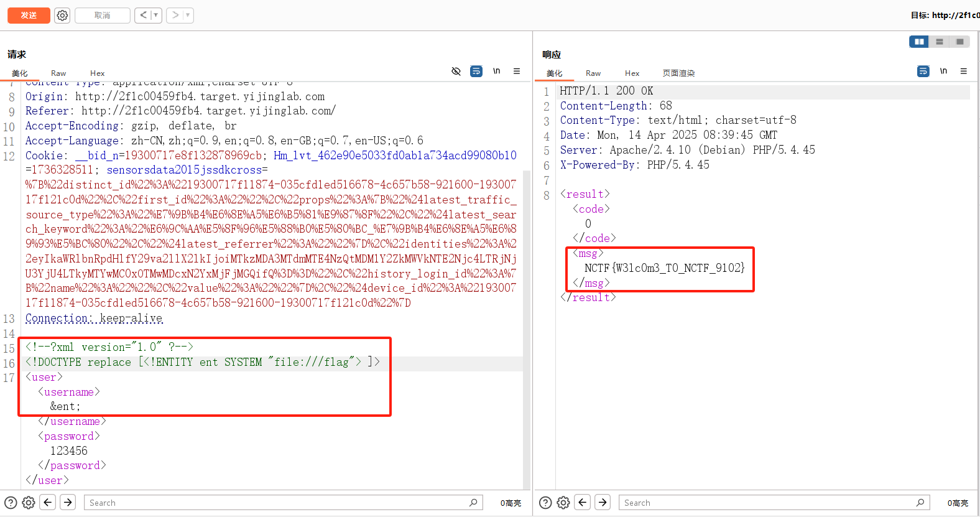Go to next request with forward arrow
Viewport: 980px width, 517px height.
tap(175, 15)
